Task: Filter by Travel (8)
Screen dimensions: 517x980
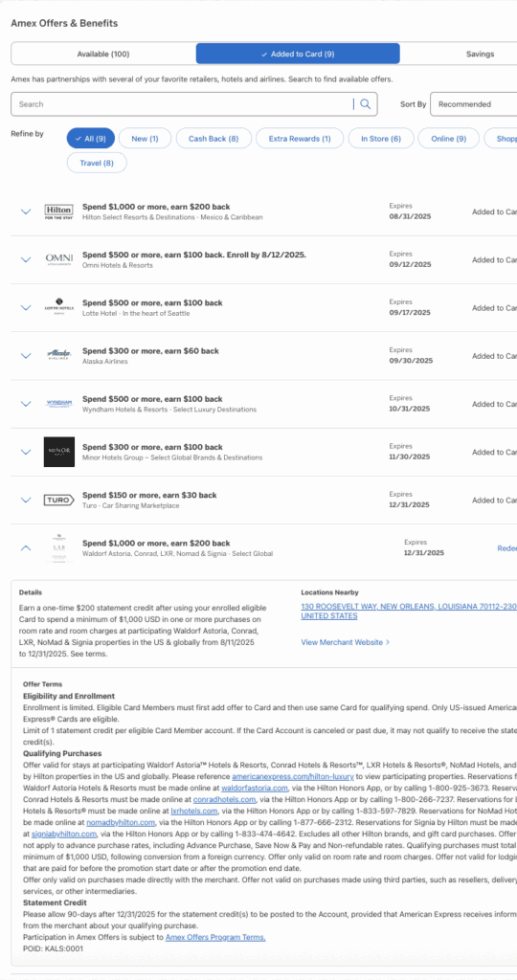Action: (97, 163)
